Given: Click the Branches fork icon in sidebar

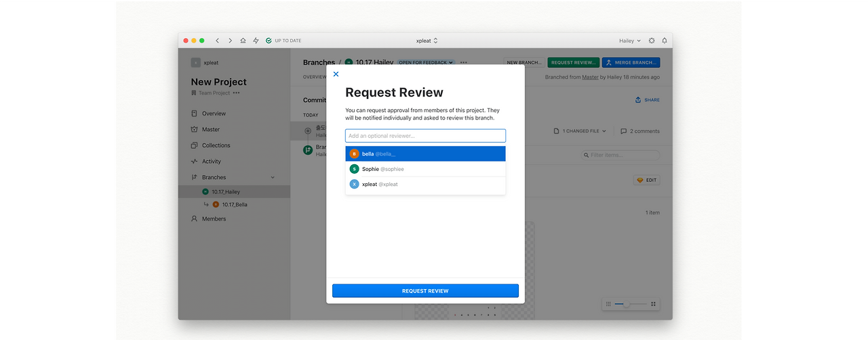Looking at the screenshot, I should click(x=194, y=177).
